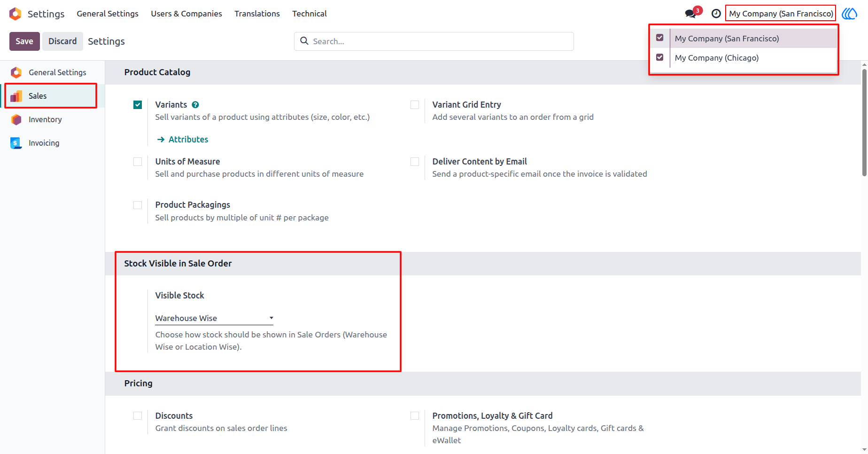Open the company switcher dropdown
The height and width of the screenshot is (454, 868).
(781, 14)
